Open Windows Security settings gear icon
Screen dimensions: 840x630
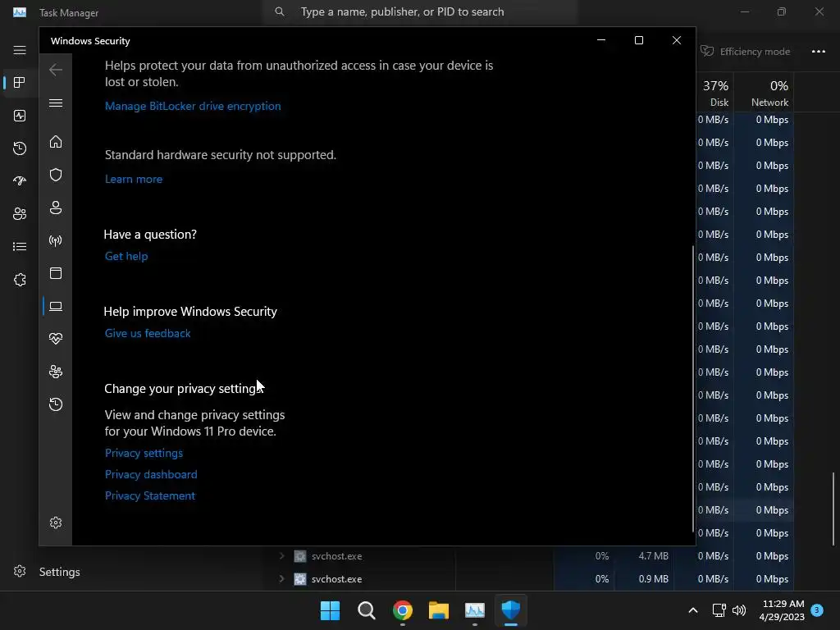pos(56,523)
